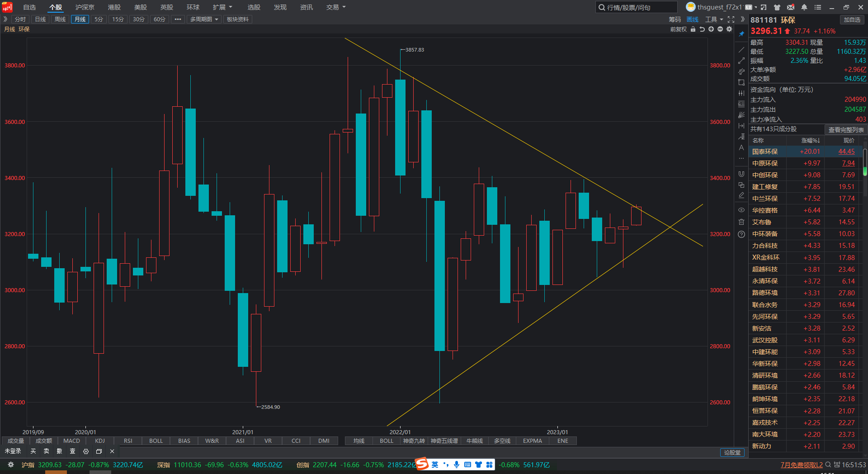
Task: Select the KDJ indicator tab
Action: pyautogui.click(x=100, y=441)
